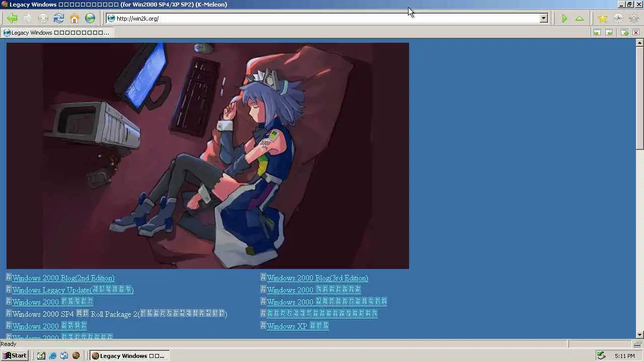Open the Windows 2000 Blog(2nd Edition) link
Viewport: 644px width, 362px height.
pyautogui.click(x=63, y=278)
